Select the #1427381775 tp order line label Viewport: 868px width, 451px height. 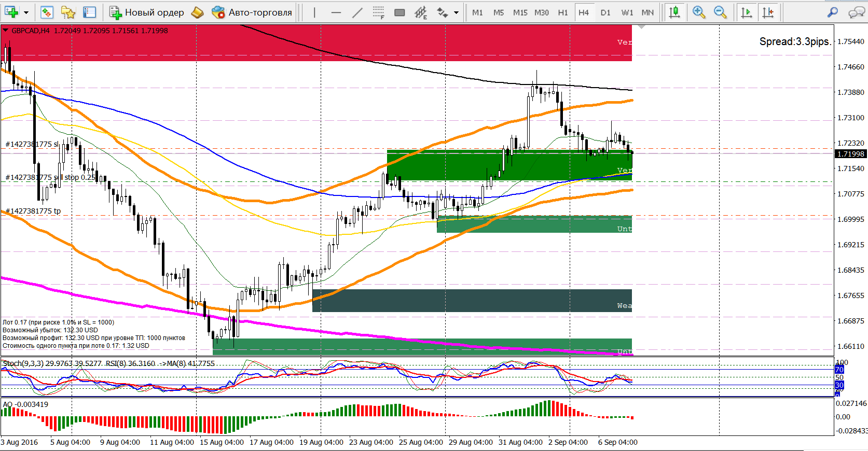pos(33,211)
